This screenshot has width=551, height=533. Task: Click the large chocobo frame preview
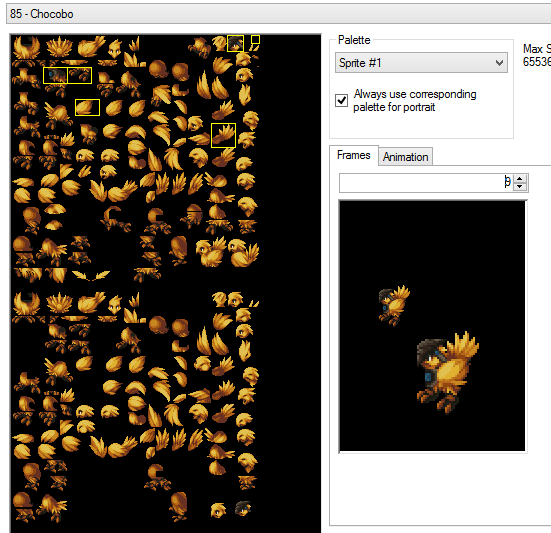448,372
